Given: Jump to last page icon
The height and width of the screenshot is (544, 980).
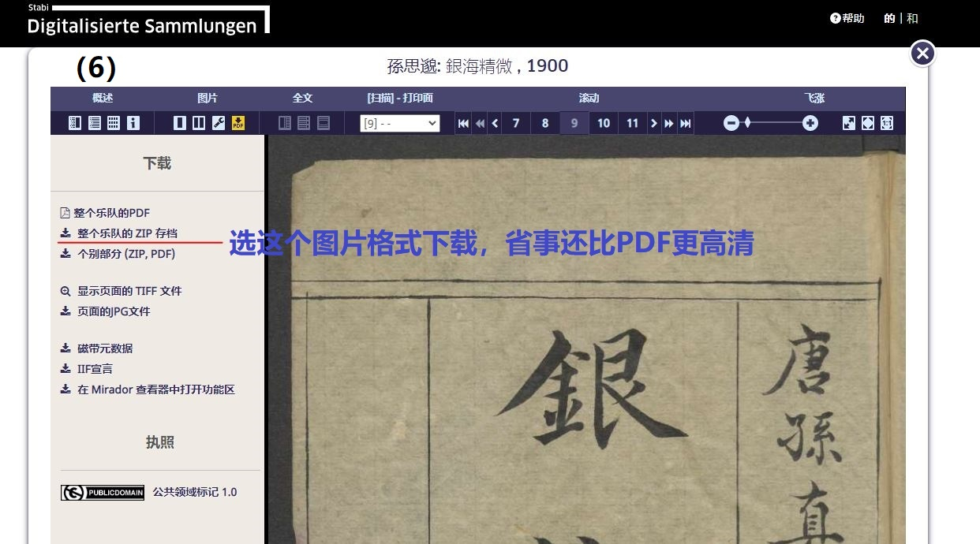Looking at the screenshot, I should tap(686, 123).
